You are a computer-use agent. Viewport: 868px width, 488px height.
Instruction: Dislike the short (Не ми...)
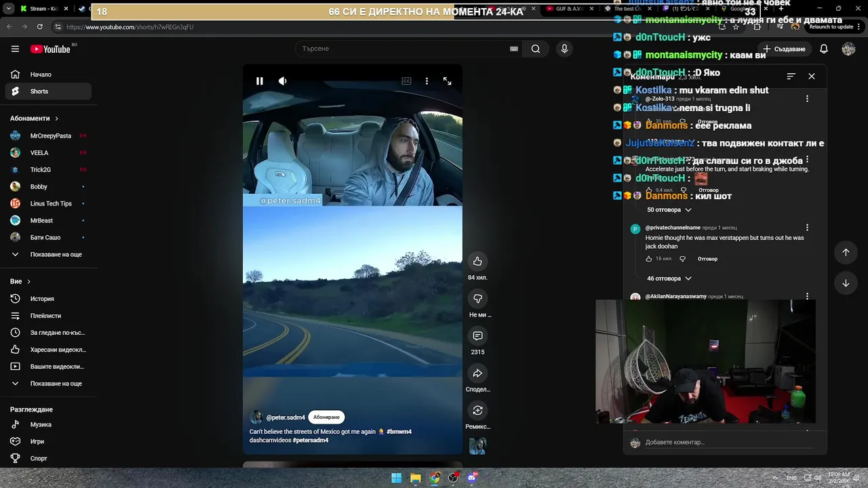pos(477,299)
